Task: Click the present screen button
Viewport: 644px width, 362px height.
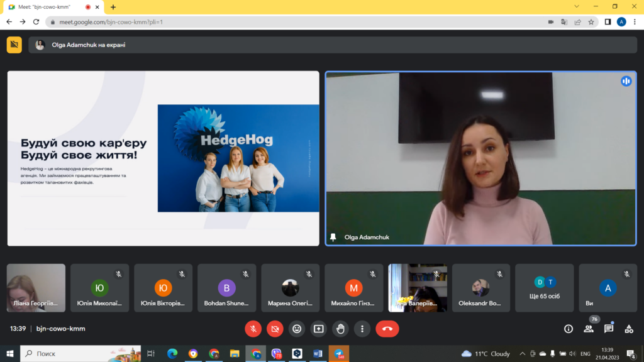Action: tap(319, 328)
